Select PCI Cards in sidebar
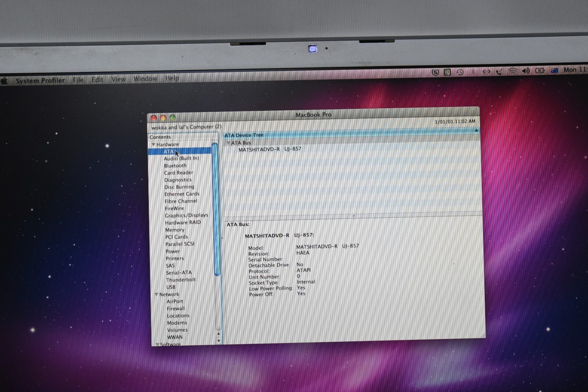The width and height of the screenshot is (588, 392). (x=176, y=237)
